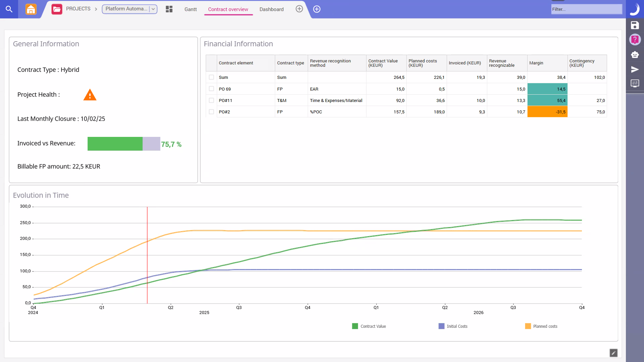Open the Projects folder icon

coord(57,9)
